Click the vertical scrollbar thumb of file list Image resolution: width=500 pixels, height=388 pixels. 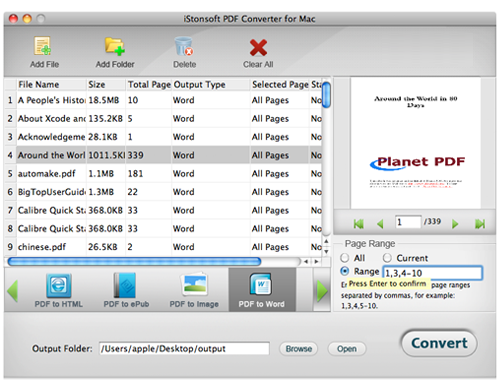coord(327,95)
